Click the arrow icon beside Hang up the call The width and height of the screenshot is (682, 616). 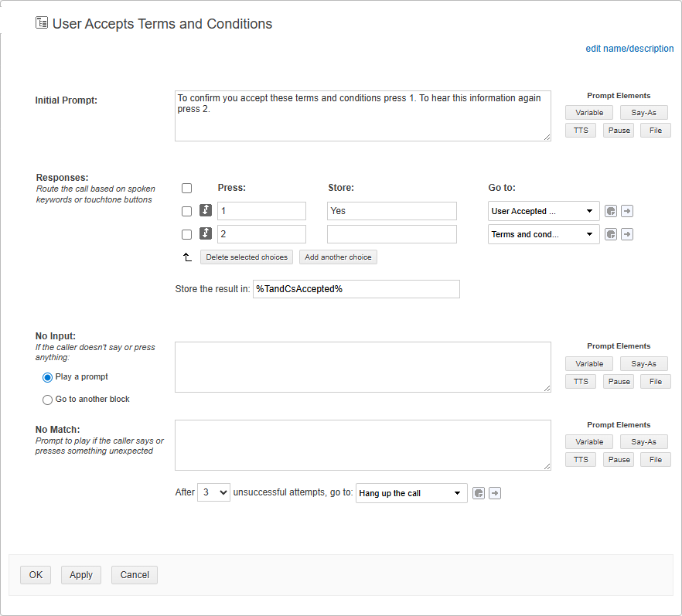[x=495, y=493]
